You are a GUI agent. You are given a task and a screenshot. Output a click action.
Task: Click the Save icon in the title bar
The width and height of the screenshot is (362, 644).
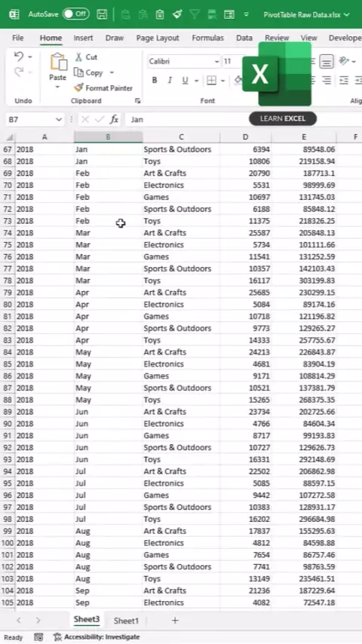[x=102, y=14]
